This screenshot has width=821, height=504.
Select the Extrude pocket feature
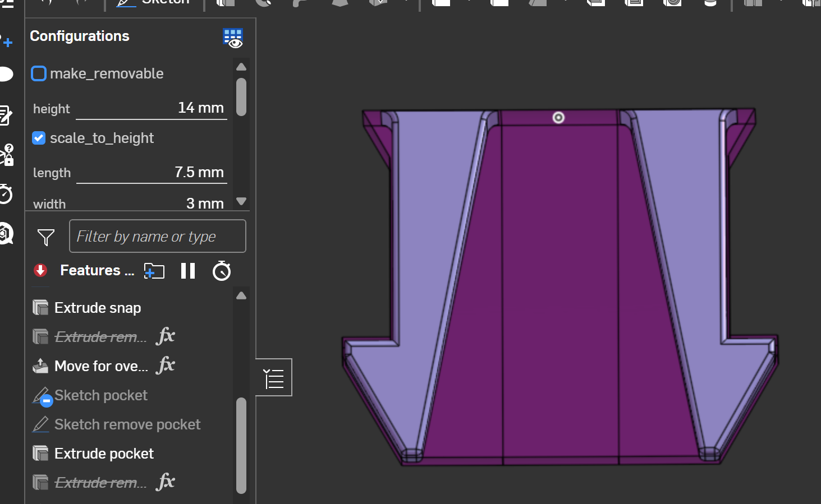(104, 454)
